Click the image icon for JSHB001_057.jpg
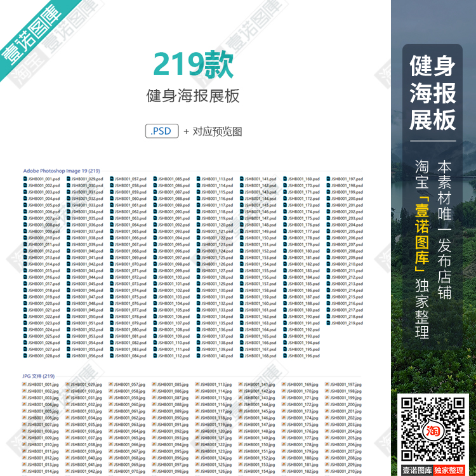 [x=111, y=385]
